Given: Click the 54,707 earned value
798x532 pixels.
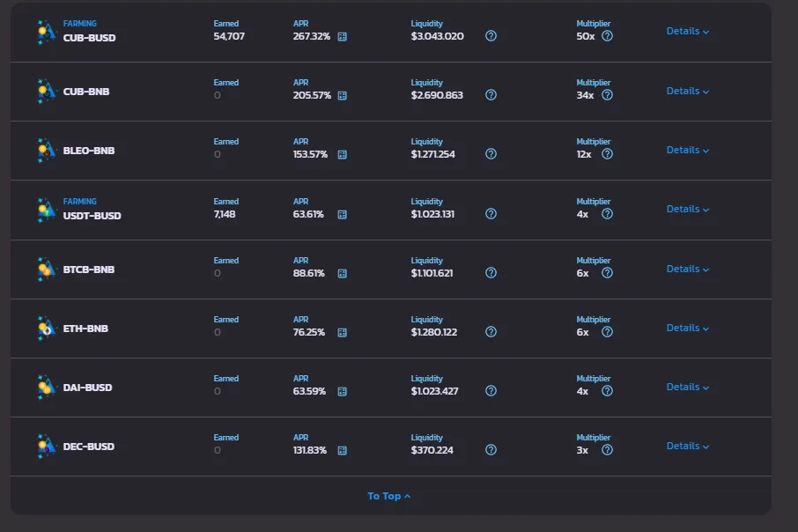Looking at the screenshot, I should [229, 37].
